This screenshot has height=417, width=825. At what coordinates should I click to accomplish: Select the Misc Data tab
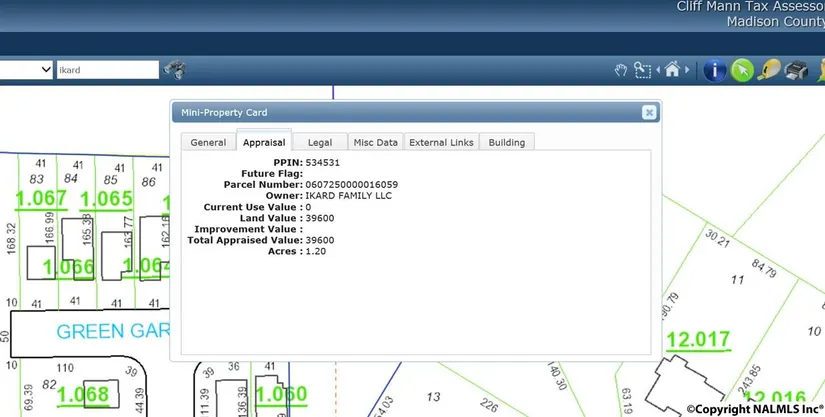coord(375,142)
